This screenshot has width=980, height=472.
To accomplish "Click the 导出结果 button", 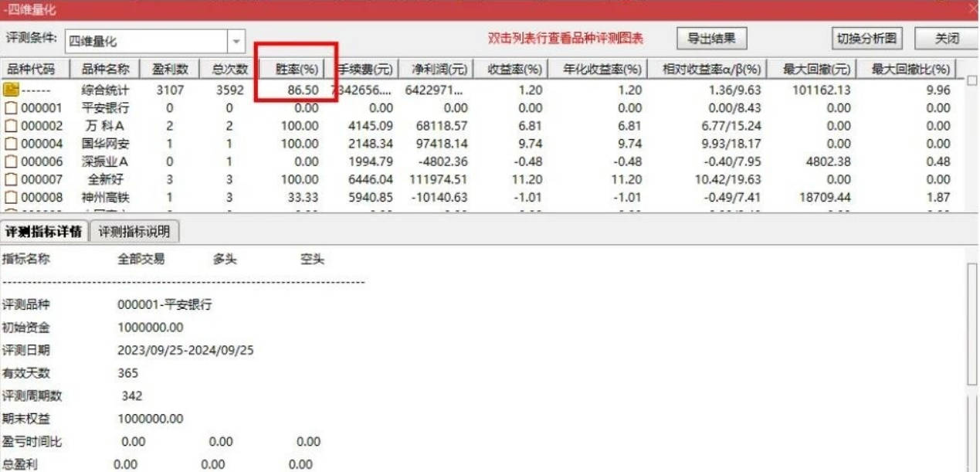I will (x=712, y=38).
